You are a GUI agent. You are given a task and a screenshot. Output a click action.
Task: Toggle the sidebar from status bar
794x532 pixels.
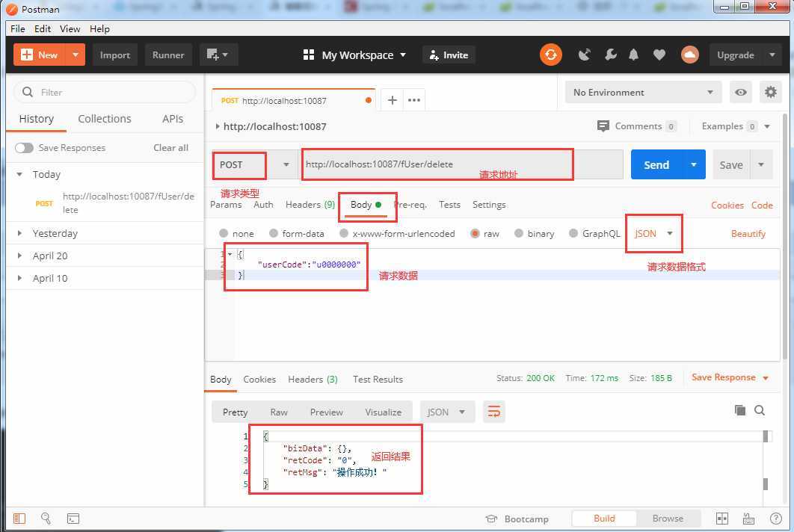point(19,519)
